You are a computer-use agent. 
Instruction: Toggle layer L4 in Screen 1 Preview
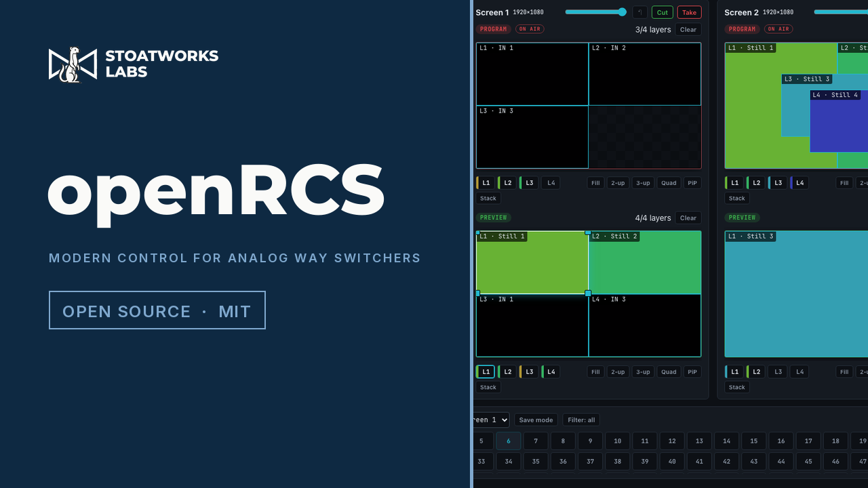pyautogui.click(x=551, y=372)
